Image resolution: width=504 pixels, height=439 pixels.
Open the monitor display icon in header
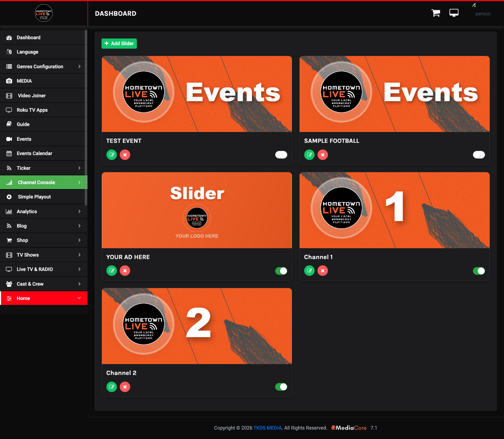pos(454,13)
